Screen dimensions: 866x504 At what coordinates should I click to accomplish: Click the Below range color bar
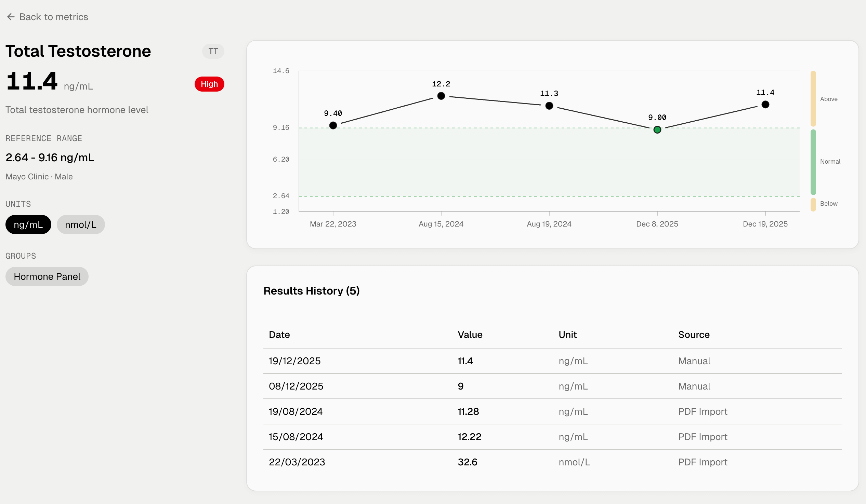(813, 204)
